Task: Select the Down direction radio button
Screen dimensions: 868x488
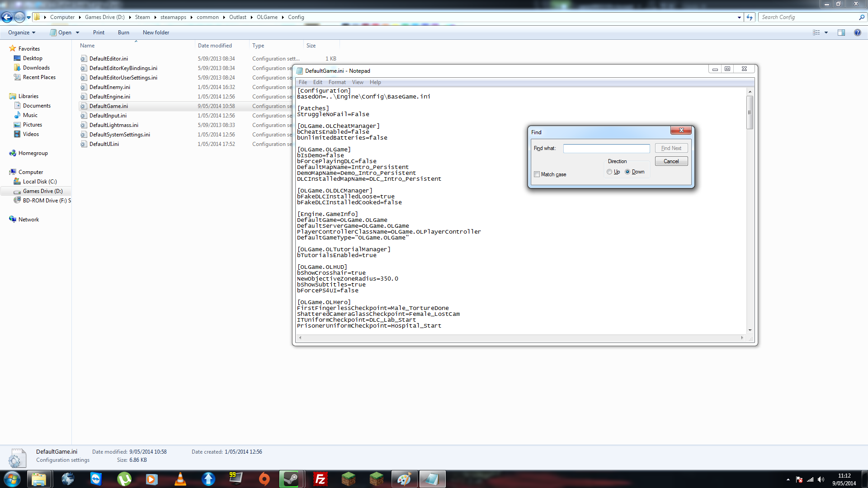Action: coord(627,172)
